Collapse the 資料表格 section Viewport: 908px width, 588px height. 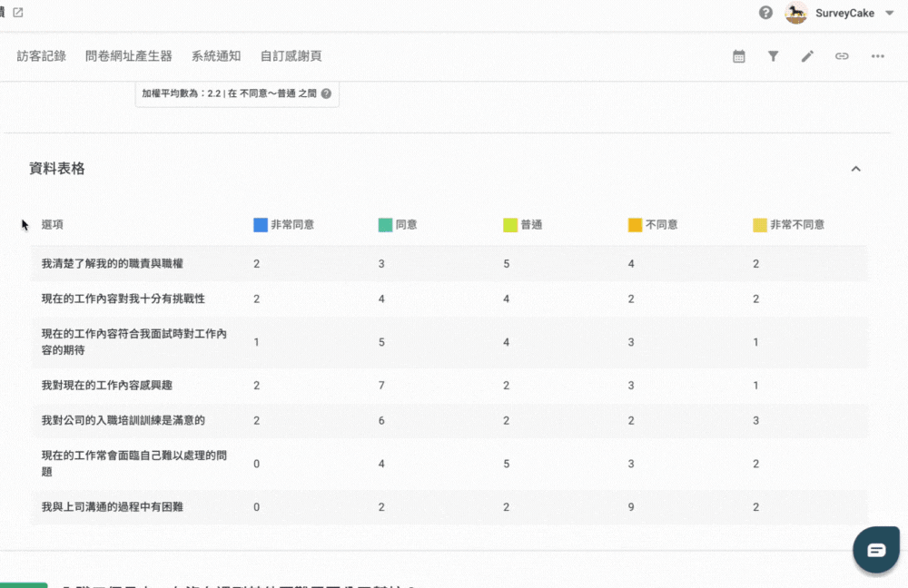[855, 169]
